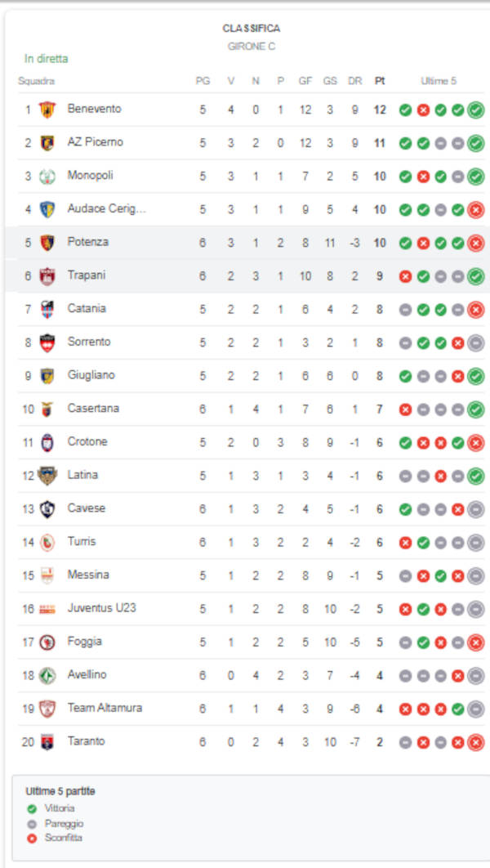Click the Latina team crest
This screenshot has width=490, height=868.
click(x=47, y=476)
